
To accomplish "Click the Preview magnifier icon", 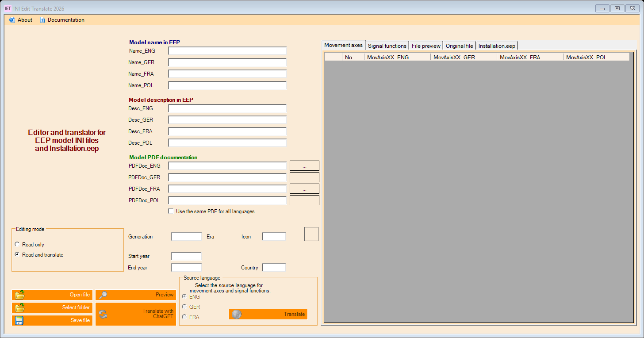I will [x=103, y=295].
